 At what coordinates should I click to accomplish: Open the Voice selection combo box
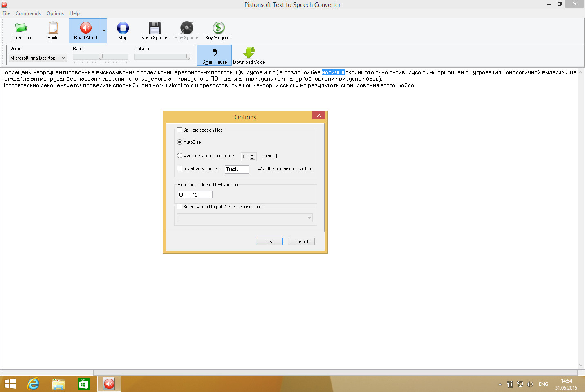(38, 58)
